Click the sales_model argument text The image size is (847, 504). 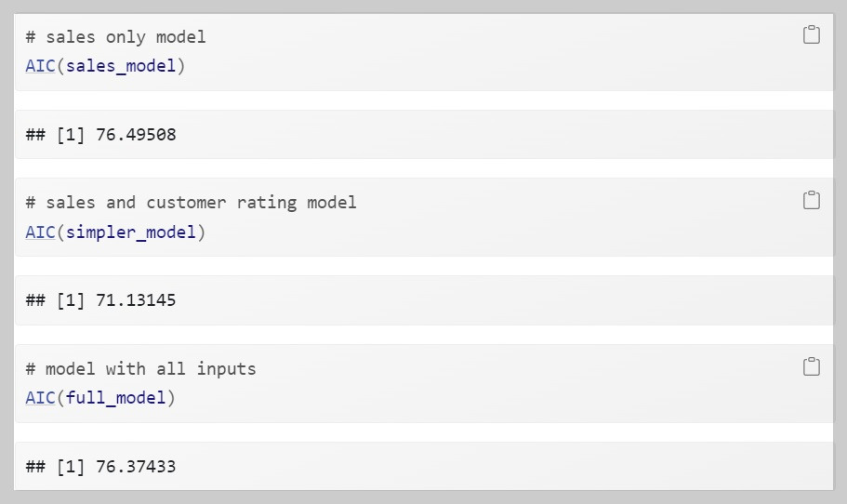121,66
